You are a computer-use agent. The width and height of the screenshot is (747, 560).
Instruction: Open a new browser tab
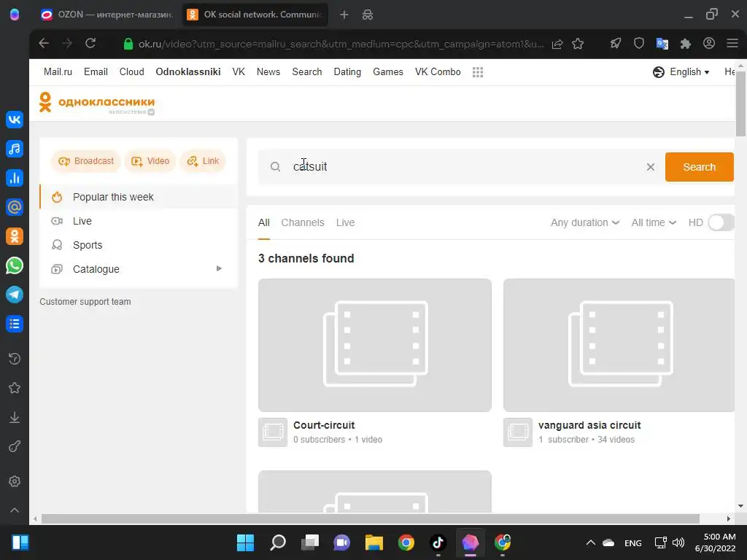[x=344, y=15]
